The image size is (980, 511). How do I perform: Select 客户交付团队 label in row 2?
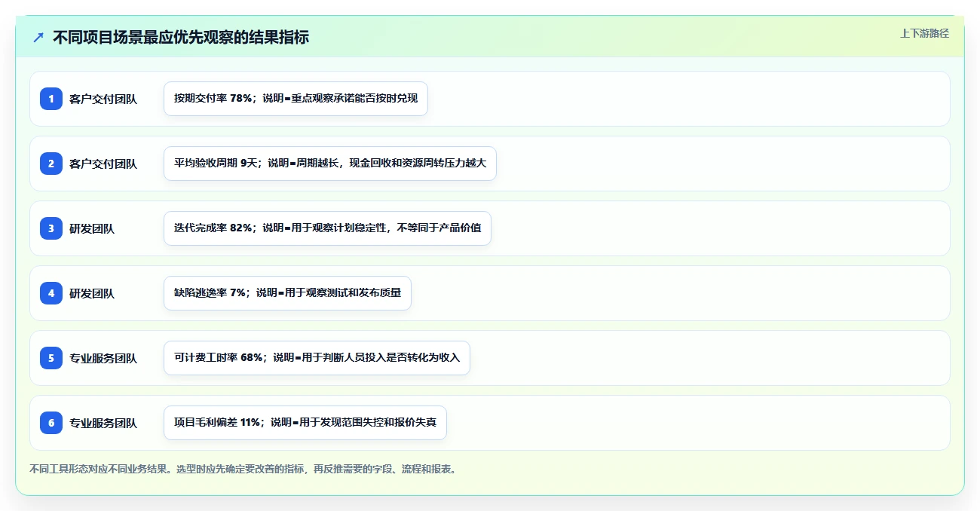[x=103, y=164]
